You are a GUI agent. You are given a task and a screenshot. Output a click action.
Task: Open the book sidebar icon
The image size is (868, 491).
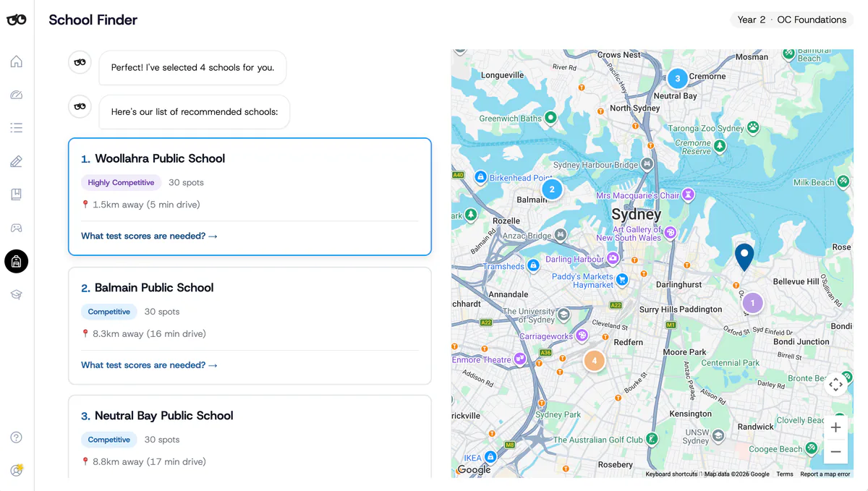coord(16,195)
